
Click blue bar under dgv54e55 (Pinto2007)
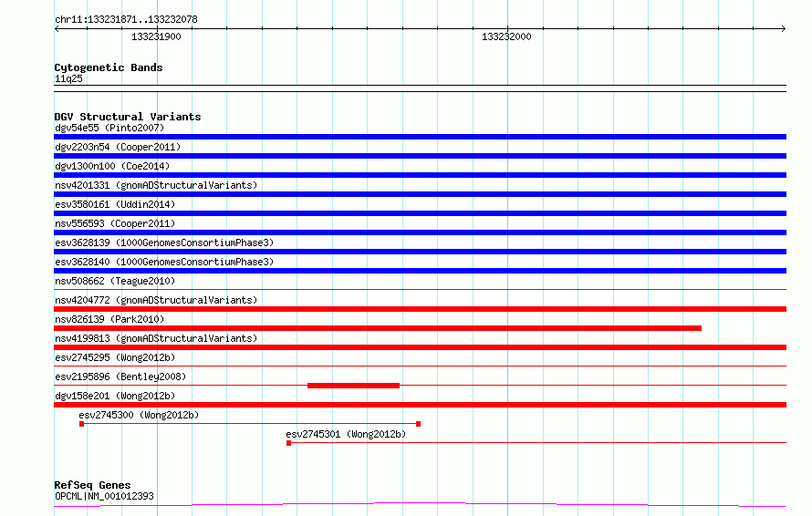coord(420,137)
